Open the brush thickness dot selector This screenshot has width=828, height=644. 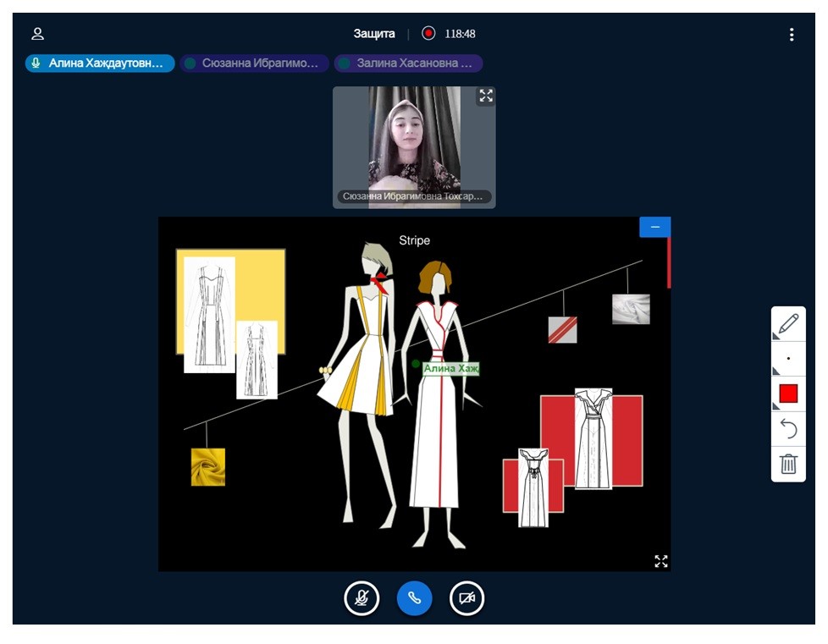(x=788, y=359)
